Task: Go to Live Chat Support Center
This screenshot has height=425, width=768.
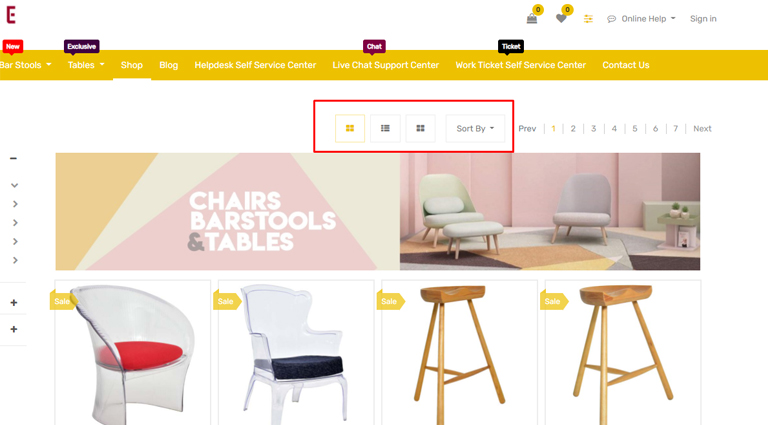Action: pyautogui.click(x=385, y=65)
